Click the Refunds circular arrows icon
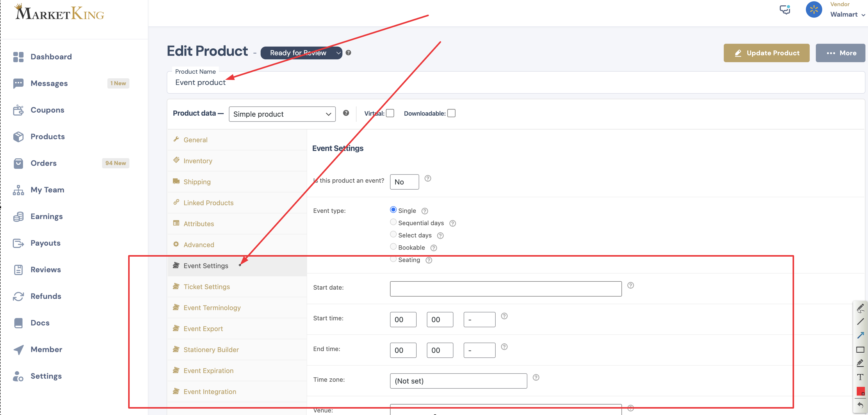 coord(18,296)
